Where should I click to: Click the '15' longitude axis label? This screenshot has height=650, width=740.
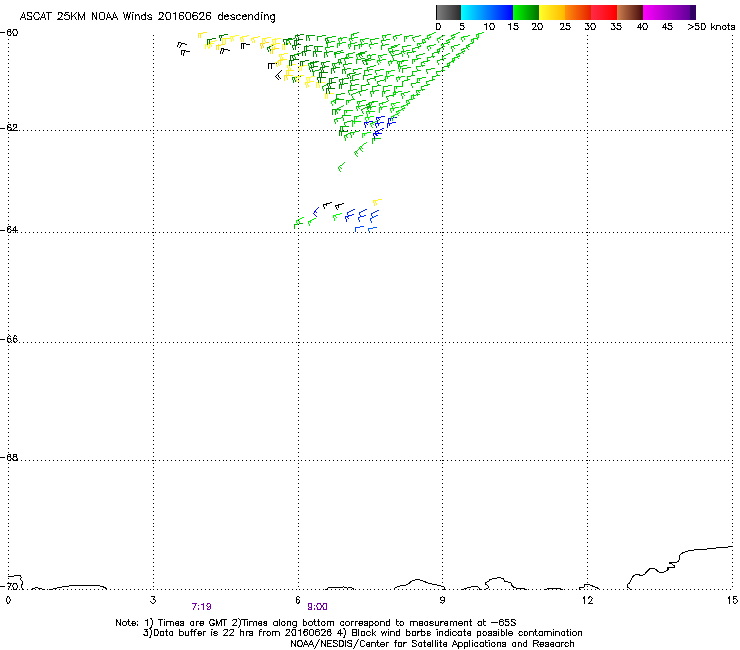tap(732, 600)
